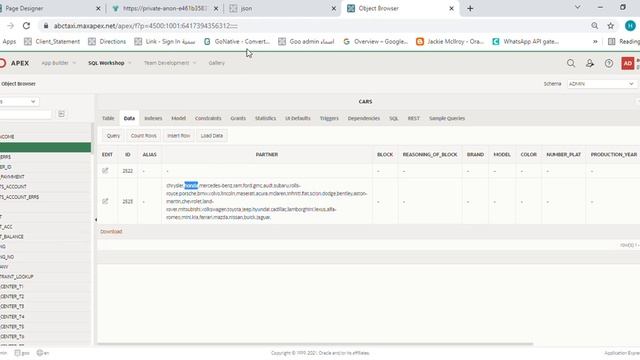Click the APEX search icon
The image size is (640, 360).
tap(571, 63)
